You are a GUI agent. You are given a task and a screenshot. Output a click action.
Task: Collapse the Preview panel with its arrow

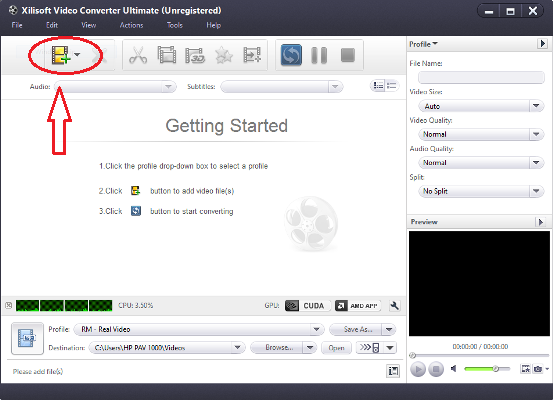click(x=541, y=222)
